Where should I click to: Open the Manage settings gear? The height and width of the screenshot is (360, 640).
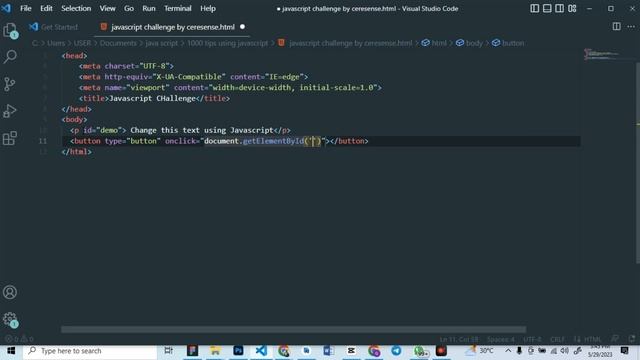(x=10, y=319)
